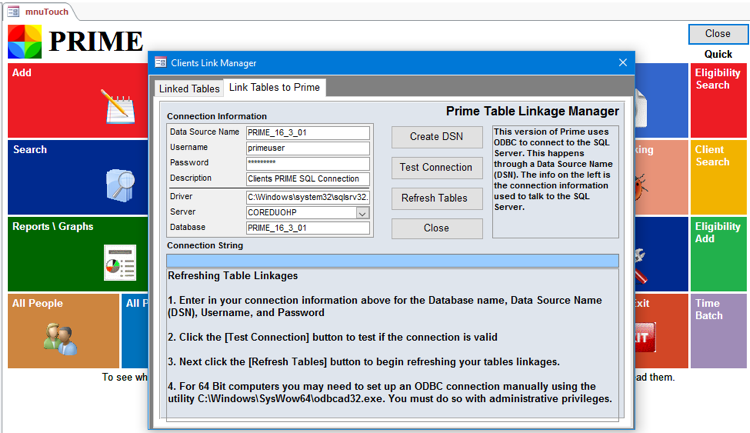750x433 pixels.
Task: Click the dialog's gray Close button
Action: 435,228
